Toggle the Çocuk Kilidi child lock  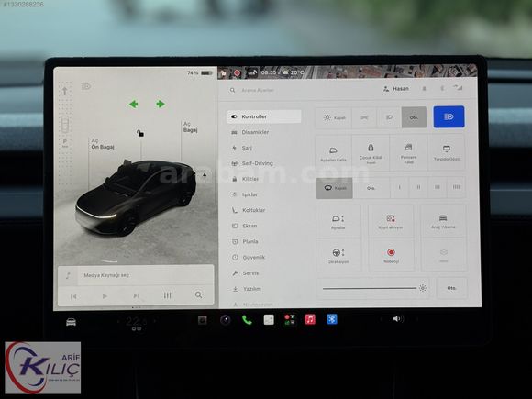coord(371,153)
